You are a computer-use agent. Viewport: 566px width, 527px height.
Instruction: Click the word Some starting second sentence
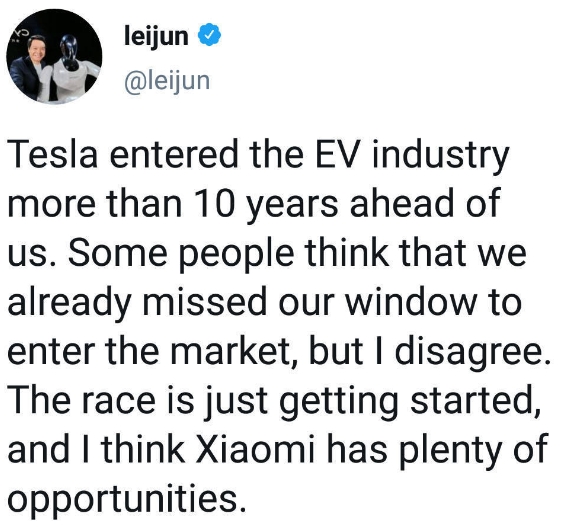click(118, 252)
